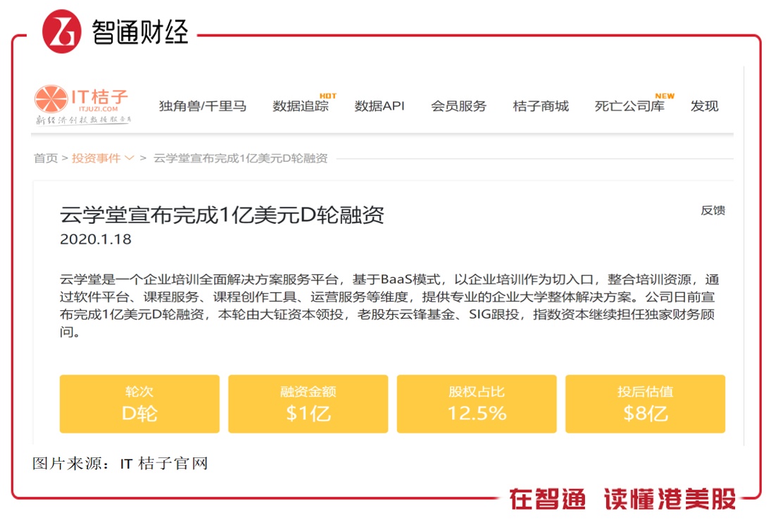The image size is (778, 532).
Task: Open the 独角兽/千里马 menu
Action: click(x=203, y=106)
